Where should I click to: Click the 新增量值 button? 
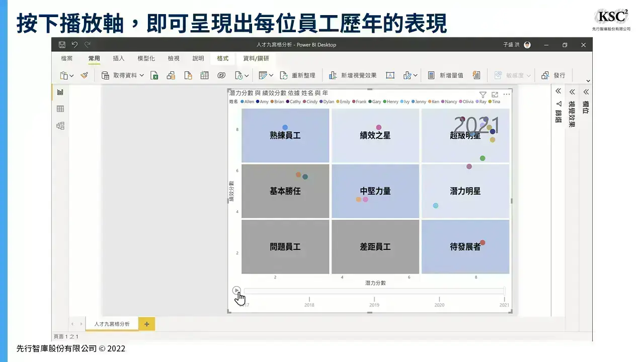click(x=446, y=75)
